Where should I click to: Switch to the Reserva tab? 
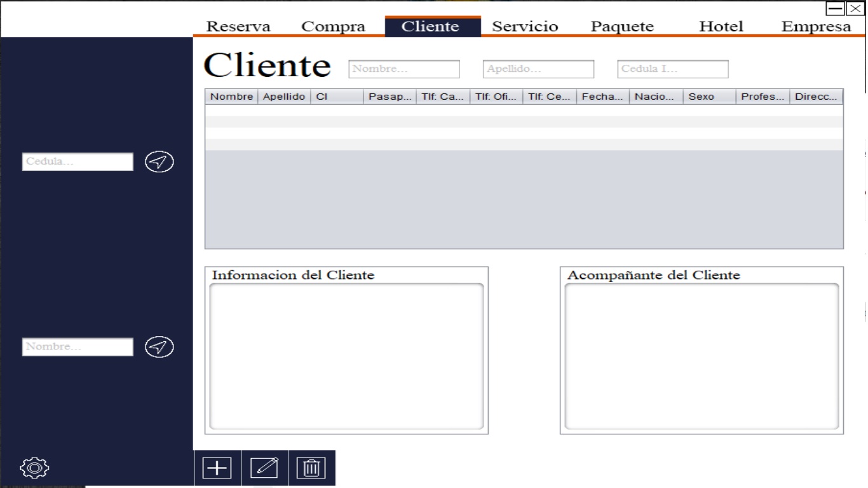click(238, 27)
